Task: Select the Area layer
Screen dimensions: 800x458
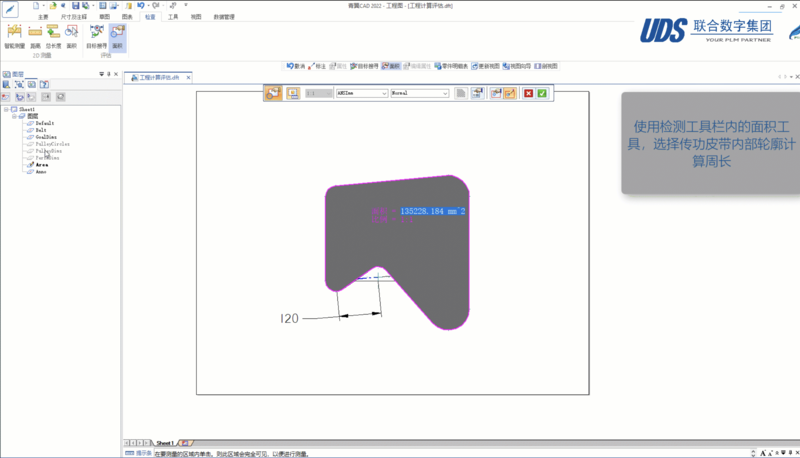Action: point(42,165)
